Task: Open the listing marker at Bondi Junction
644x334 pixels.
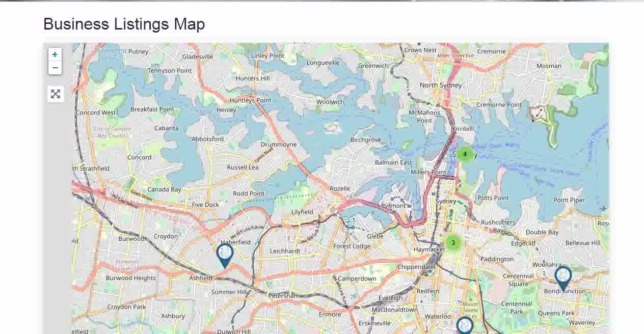Action: [x=563, y=279]
